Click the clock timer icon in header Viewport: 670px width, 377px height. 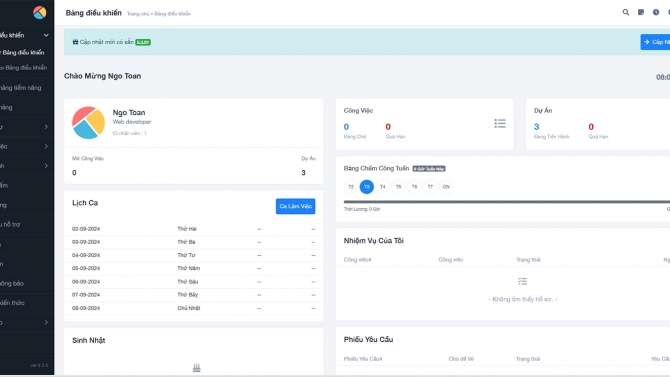(x=656, y=12)
